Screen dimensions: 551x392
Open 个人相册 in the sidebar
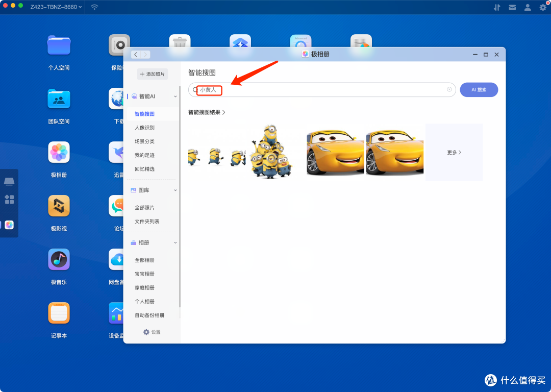tap(144, 301)
